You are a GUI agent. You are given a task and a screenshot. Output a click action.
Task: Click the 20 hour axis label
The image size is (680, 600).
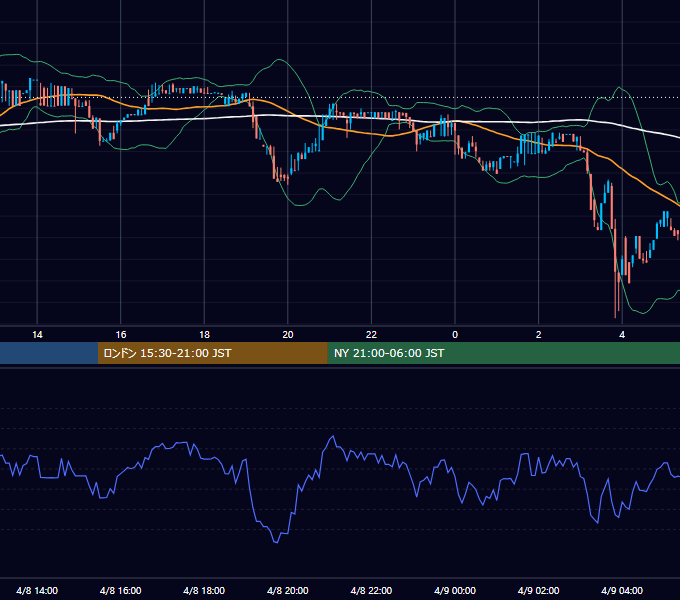point(288,335)
